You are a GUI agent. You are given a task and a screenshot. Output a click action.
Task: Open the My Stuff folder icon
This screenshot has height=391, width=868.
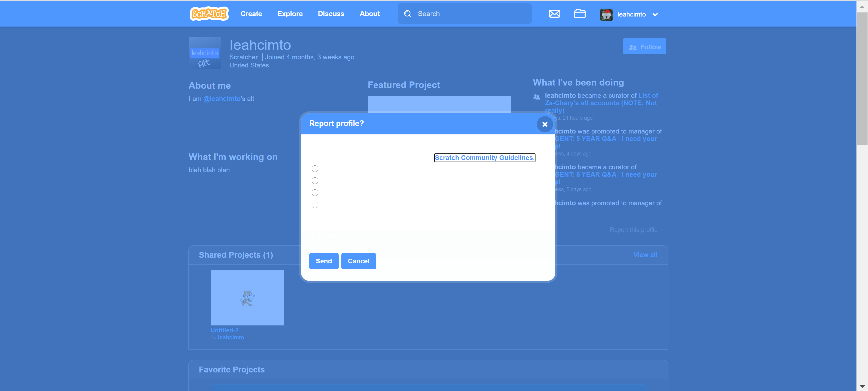(x=580, y=14)
